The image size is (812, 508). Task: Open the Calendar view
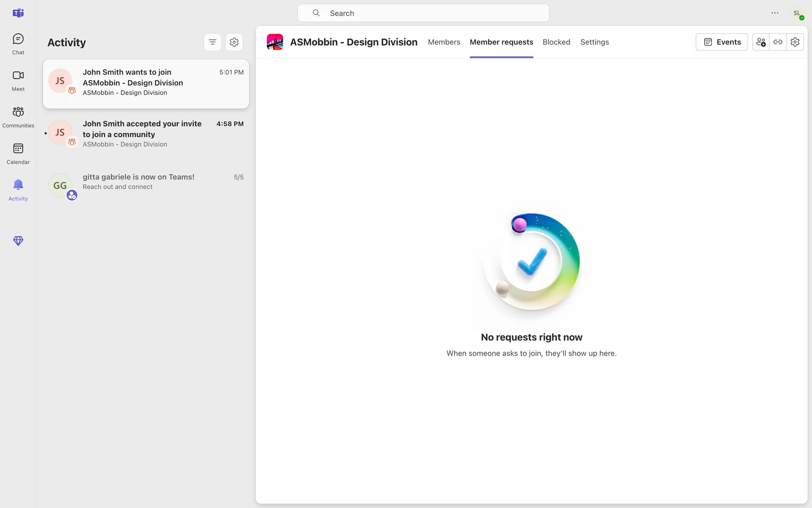(18, 154)
